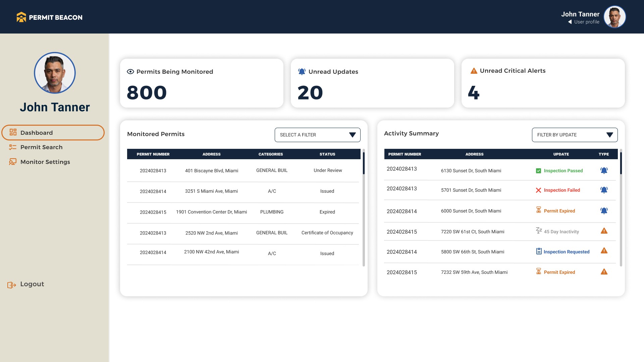Click the bell icon on the Inspection Passed row
Screen dimensions: 644x362
[x=604, y=171]
